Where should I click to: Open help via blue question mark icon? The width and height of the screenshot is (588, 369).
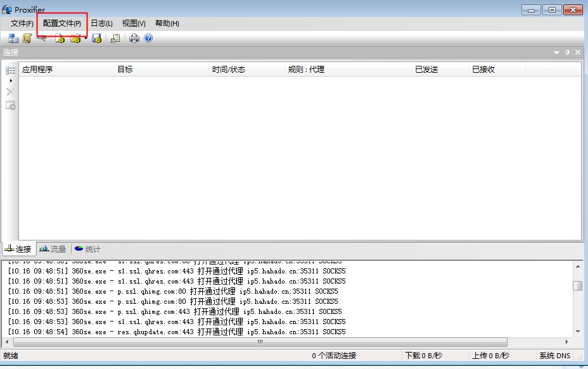[148, 38]
